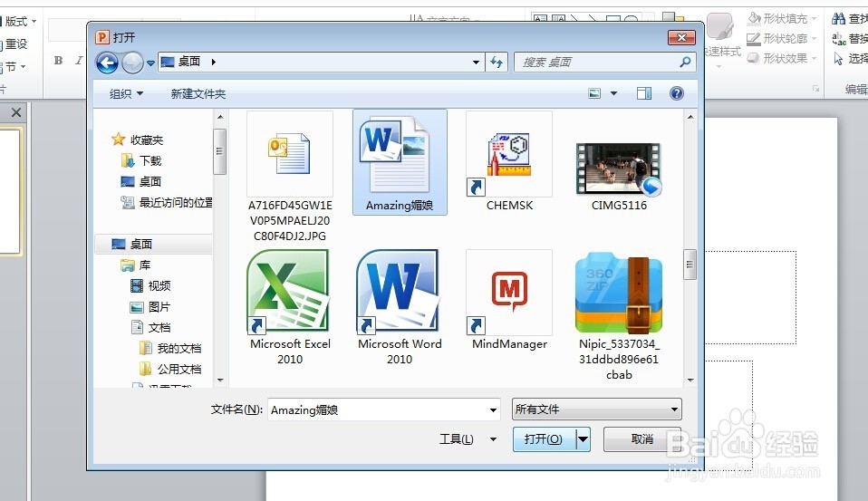Open 形状轮廓 in PowerPoint ribbon

click(782, 38)
